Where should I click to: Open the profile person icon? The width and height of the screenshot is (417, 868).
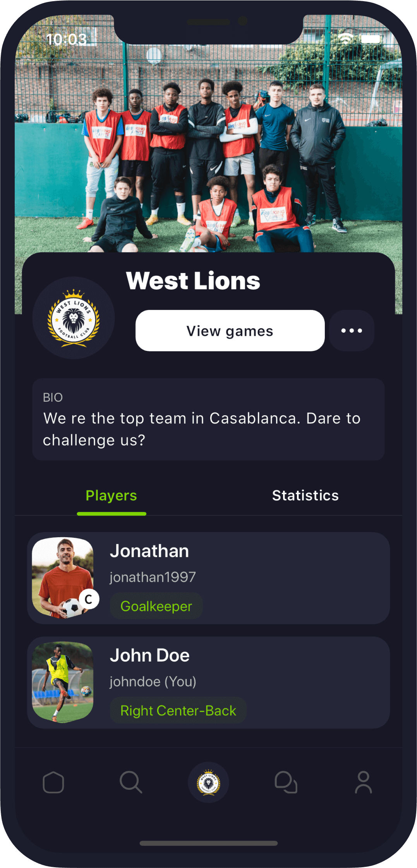click(364, 782)
